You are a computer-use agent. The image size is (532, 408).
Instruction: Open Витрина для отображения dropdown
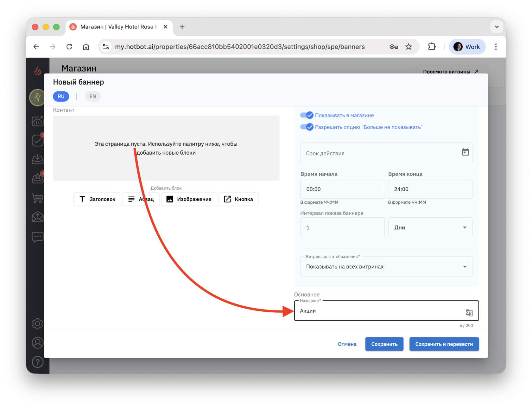[x=386, y=266]
